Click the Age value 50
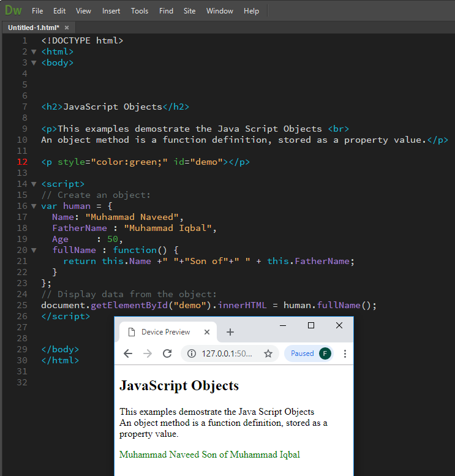The height and width of the screenshot is (476, 455). 112,239
